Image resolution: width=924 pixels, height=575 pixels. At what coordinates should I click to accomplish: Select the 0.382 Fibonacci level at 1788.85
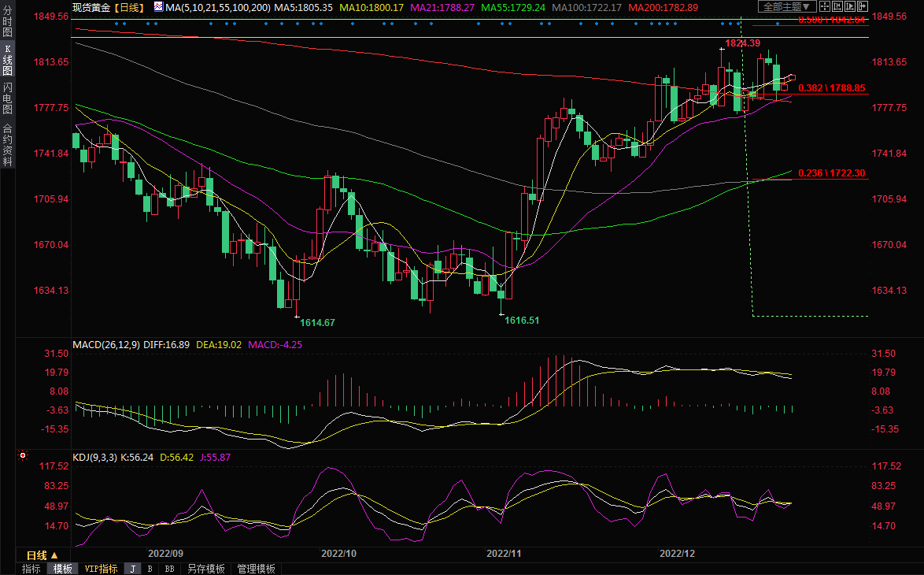click(x=831, y=88)
